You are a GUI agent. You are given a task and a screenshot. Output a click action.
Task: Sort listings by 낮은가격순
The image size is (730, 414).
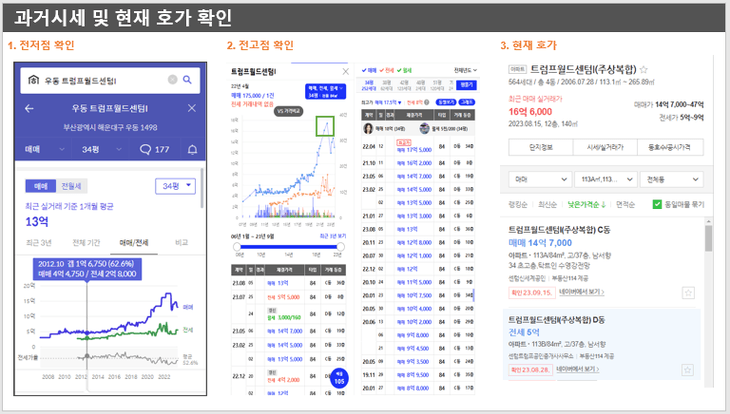coord(586,204)
